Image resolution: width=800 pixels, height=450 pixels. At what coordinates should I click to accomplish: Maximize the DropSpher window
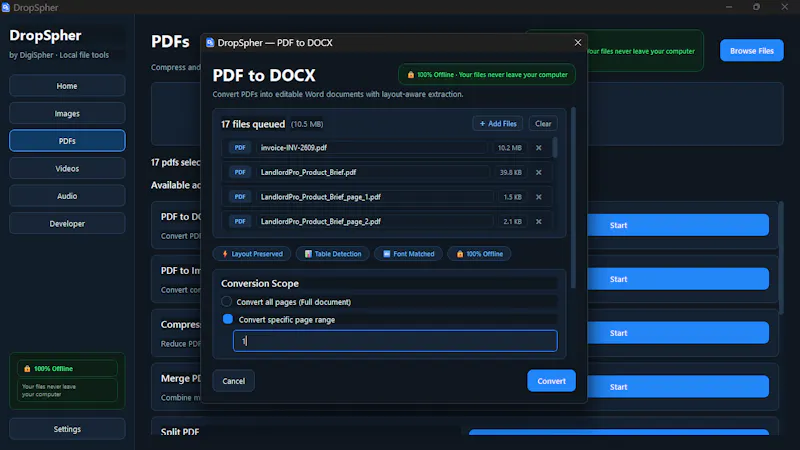756,7
